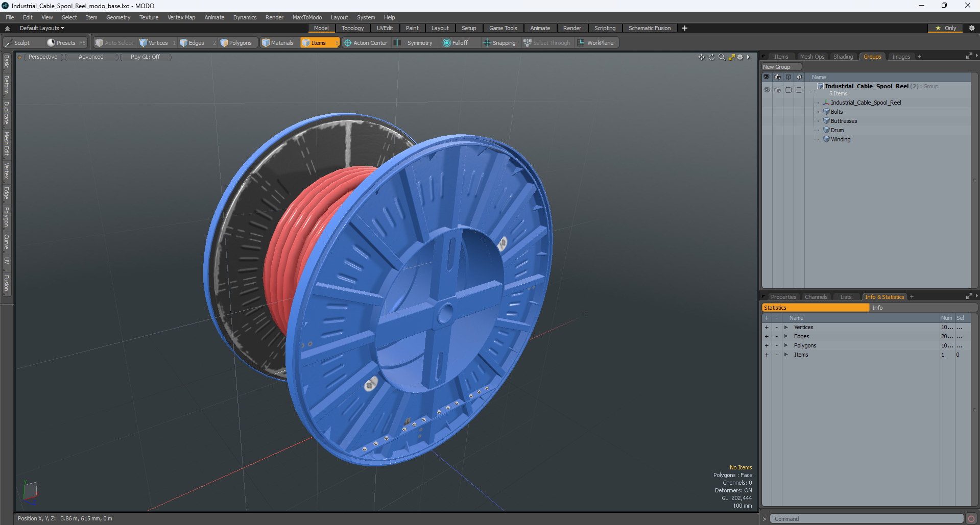Click the viewport maximize icon
This screenshot has width=980, height=525.
[731, 57]
